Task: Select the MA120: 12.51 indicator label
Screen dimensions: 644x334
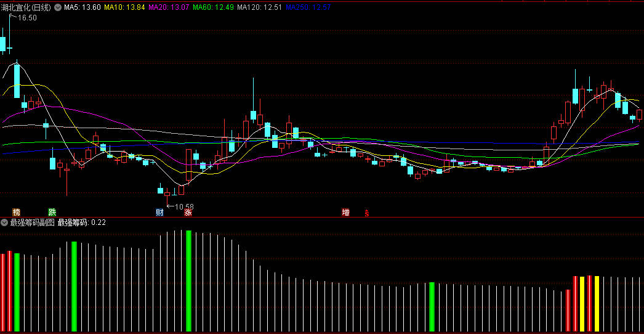Action: [x=260, y=7]
